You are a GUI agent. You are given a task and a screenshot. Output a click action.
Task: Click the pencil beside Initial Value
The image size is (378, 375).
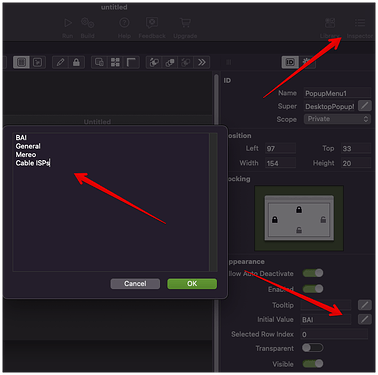click(365, 319)
